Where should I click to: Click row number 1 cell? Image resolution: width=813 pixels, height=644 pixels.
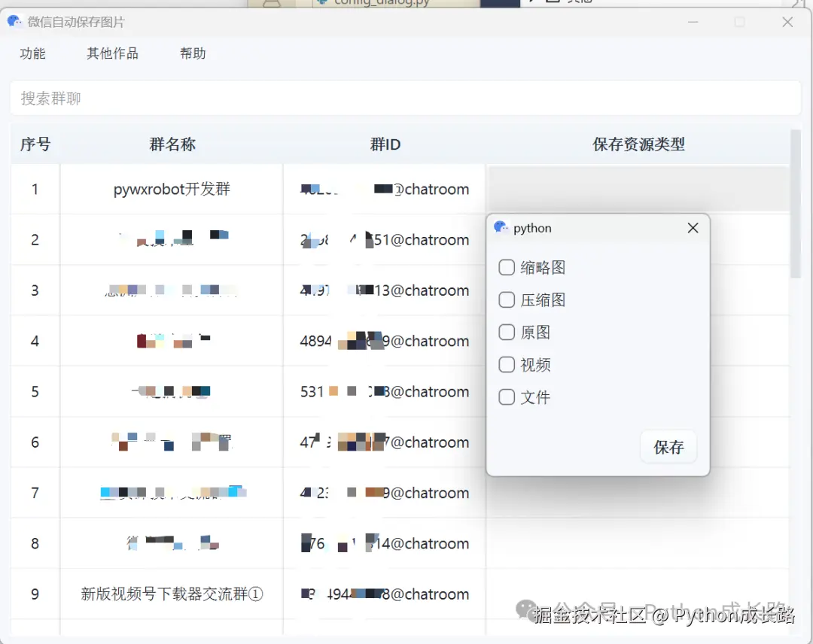[x=35, y=189]
